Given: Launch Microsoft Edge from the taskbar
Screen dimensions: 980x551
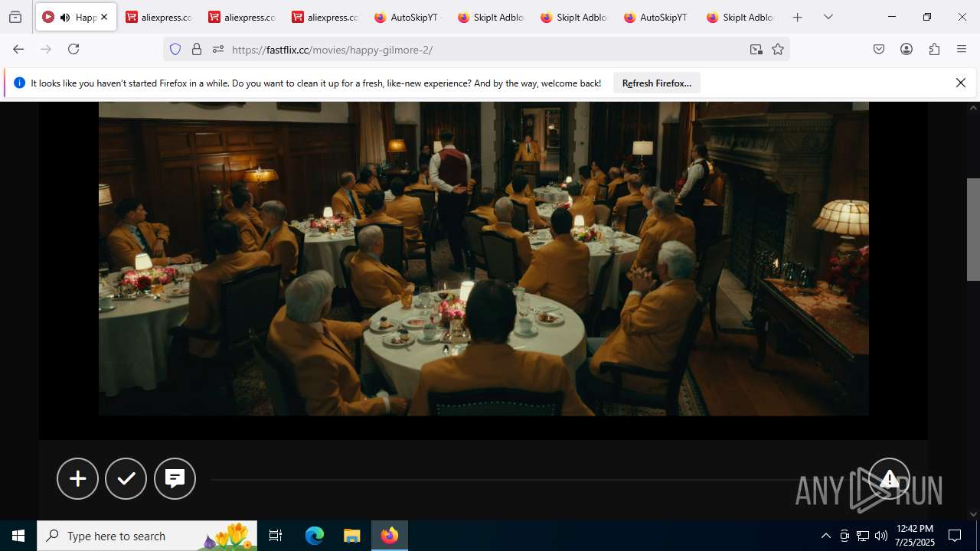Looking at the screenshot, I should pyautogui.click(x=315, y=536).
